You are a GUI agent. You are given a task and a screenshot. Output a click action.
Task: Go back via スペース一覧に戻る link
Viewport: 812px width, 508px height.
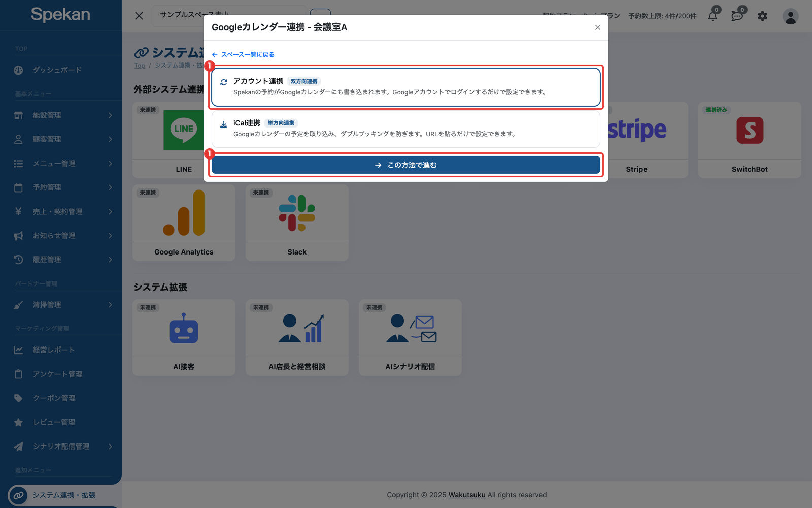pos(243,55)
